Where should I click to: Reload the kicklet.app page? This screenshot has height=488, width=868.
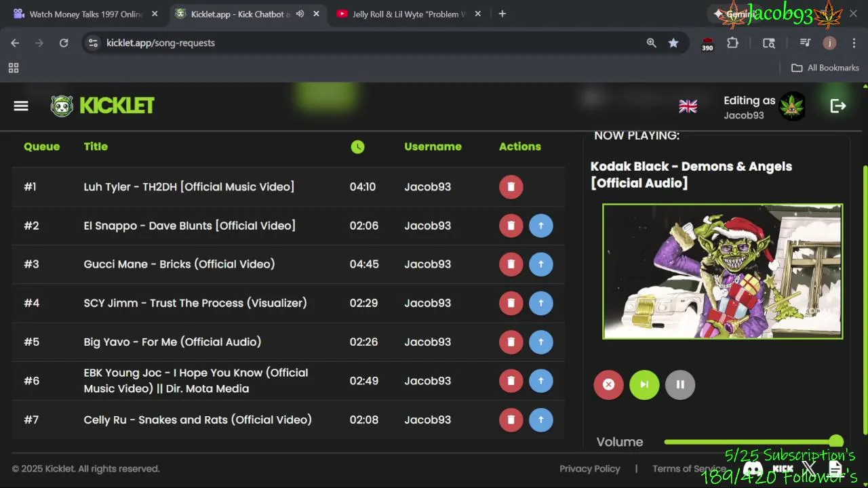pos(64,43)
